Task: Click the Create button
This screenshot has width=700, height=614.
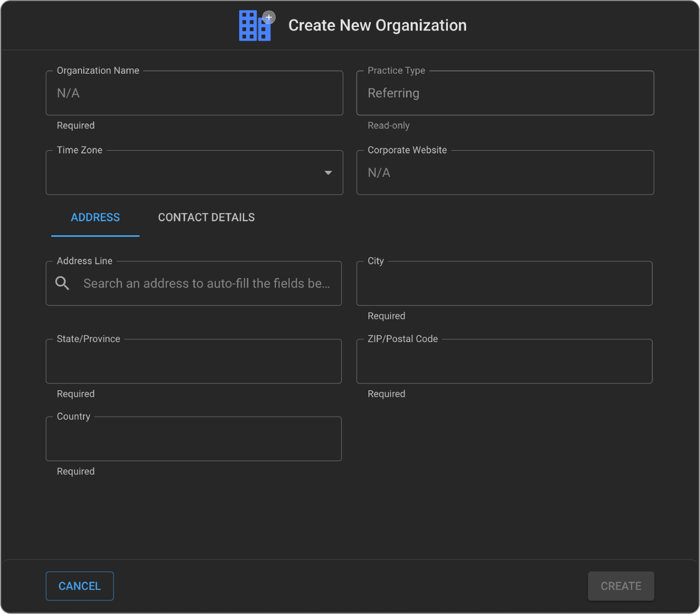Action: [x=620, y=586]
